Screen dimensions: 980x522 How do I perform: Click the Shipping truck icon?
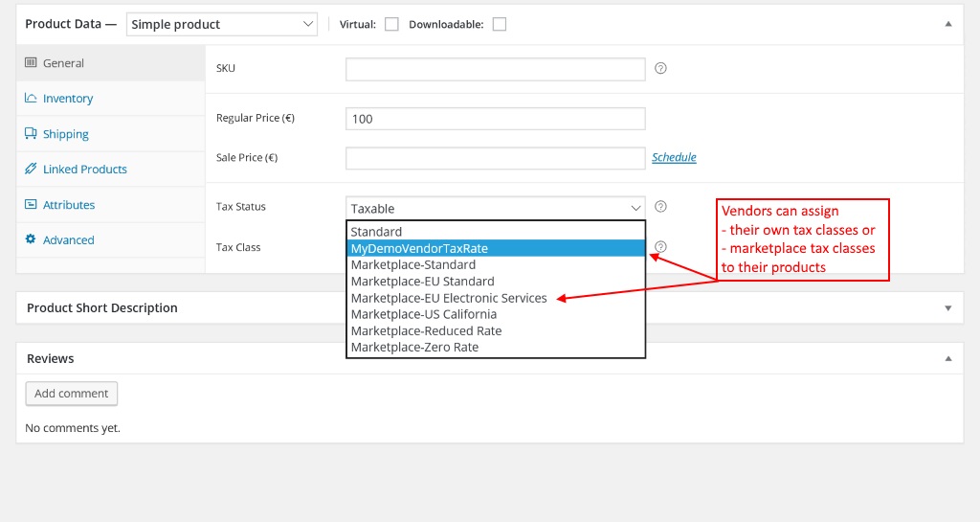(30, 133)
